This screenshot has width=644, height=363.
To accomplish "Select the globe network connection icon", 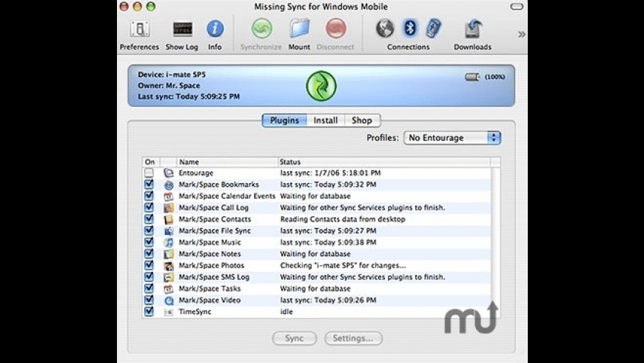I will [x=385, y=28].
